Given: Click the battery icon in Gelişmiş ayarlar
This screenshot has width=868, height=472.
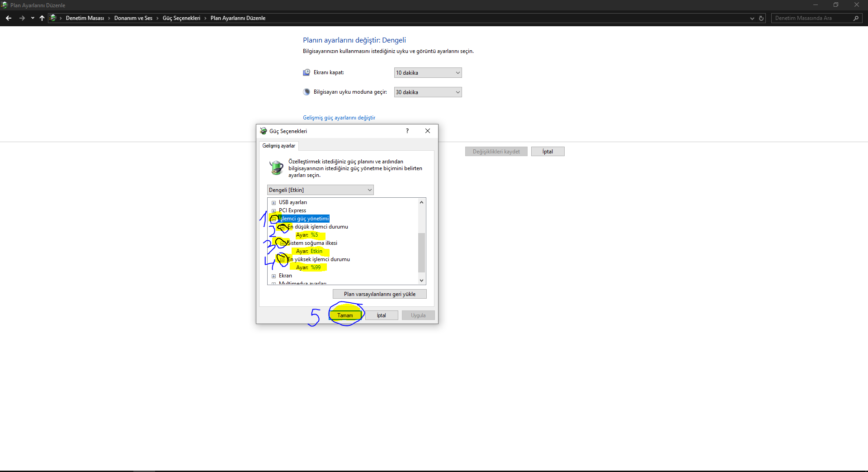Looking at the screenshot, I should pos(276,167).
